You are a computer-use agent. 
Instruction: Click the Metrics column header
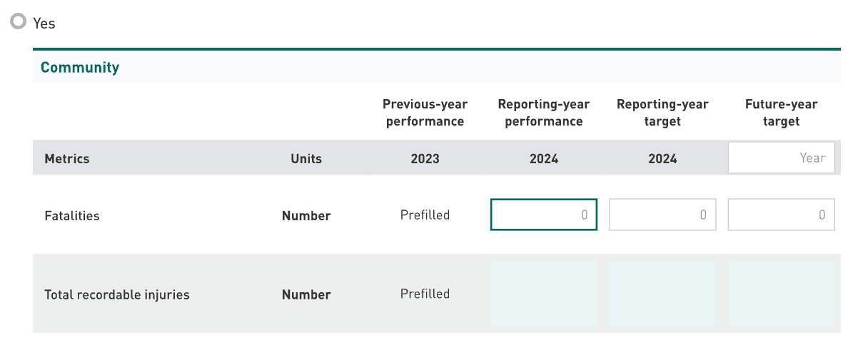click(67, 158)
